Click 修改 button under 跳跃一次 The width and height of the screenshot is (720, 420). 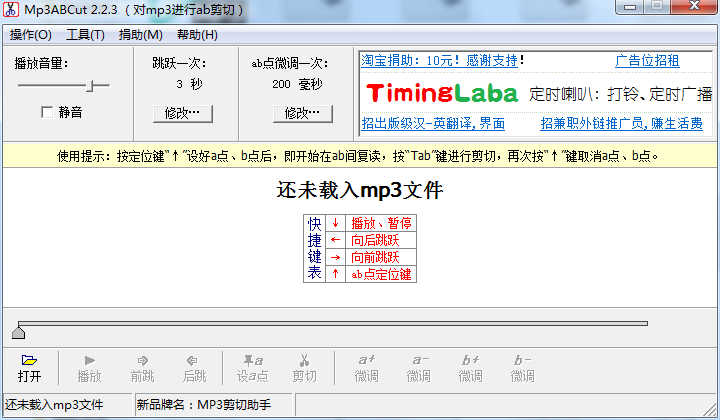(183, 113)
